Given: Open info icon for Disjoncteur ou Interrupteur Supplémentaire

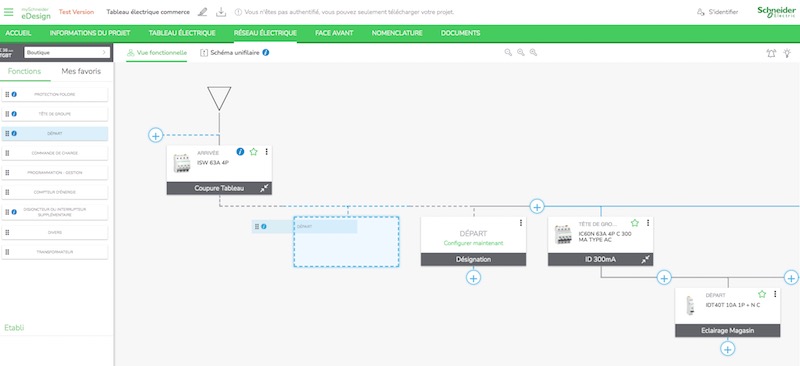Looking at the screenshot, I should [x=14, y=212].
